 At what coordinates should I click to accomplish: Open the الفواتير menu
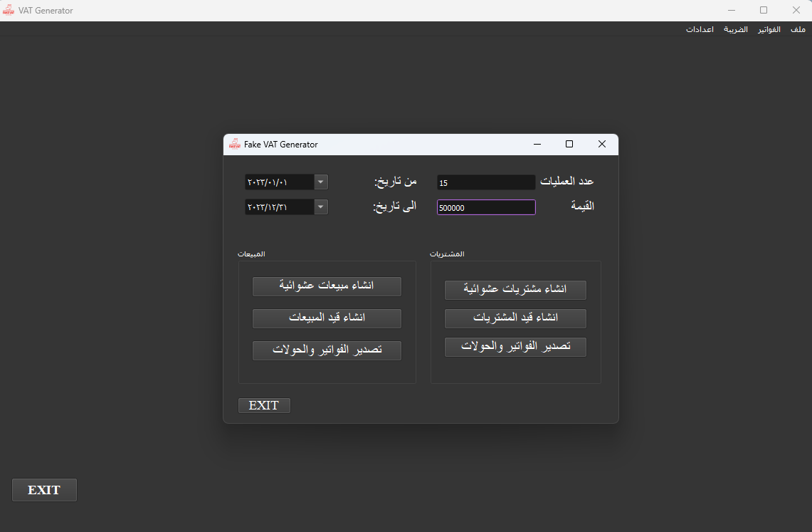[x=769, y=29]
